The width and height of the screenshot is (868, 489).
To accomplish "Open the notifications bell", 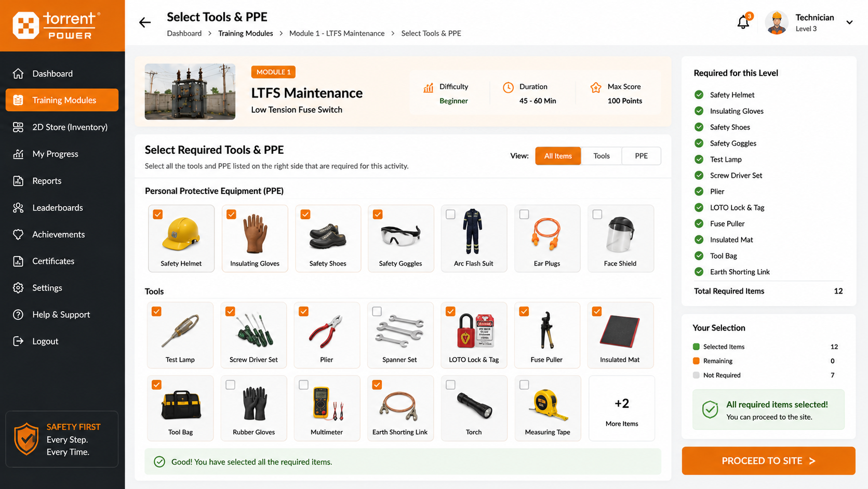I will pos(743,22).
